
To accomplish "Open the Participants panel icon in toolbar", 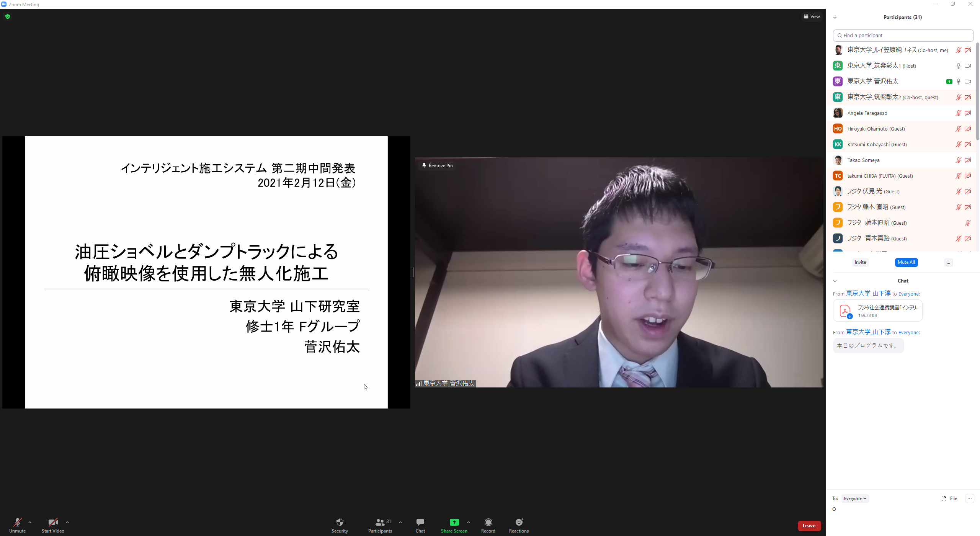I will point(380,522).
